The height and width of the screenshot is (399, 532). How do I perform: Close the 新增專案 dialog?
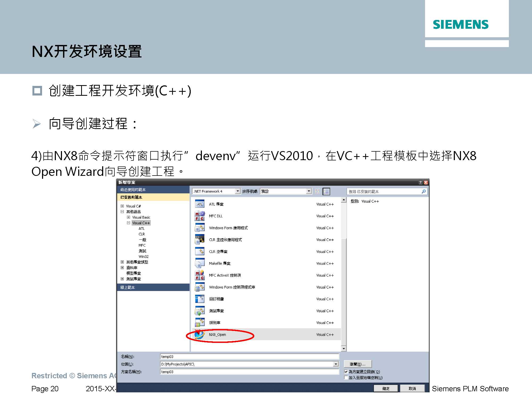426,182
